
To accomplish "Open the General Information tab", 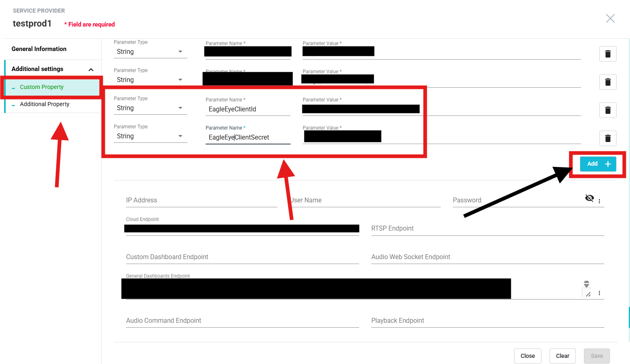I will (39, 49).
